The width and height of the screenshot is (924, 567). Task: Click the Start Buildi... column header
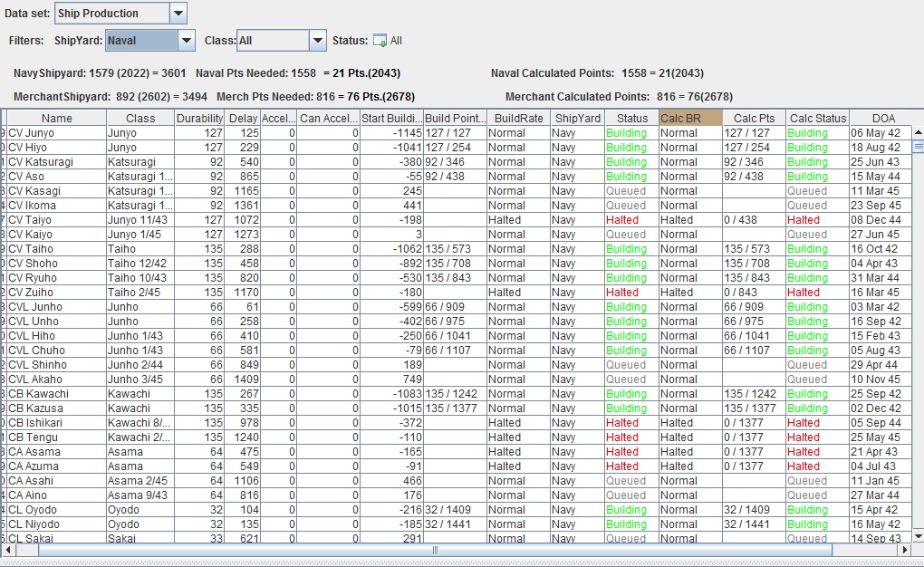point(392,118)
